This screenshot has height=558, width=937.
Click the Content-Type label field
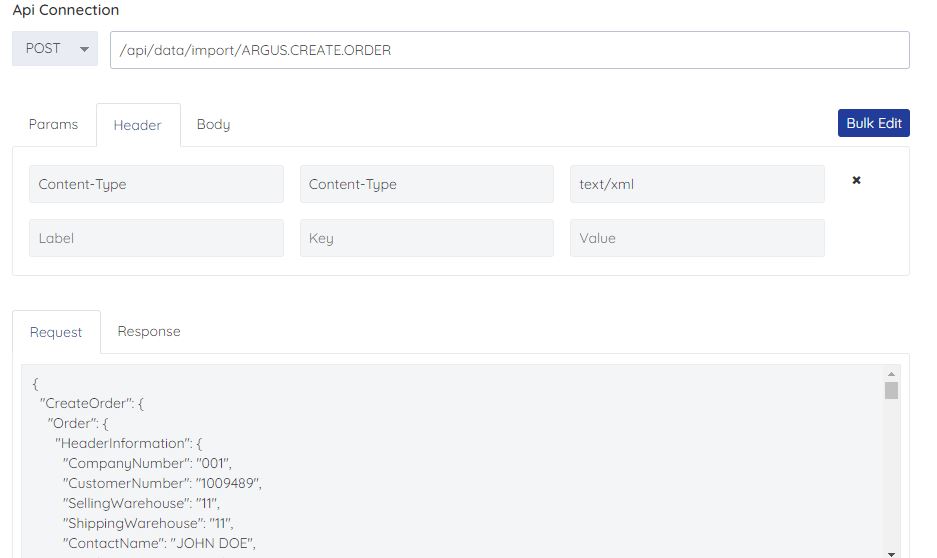(157, 184)
